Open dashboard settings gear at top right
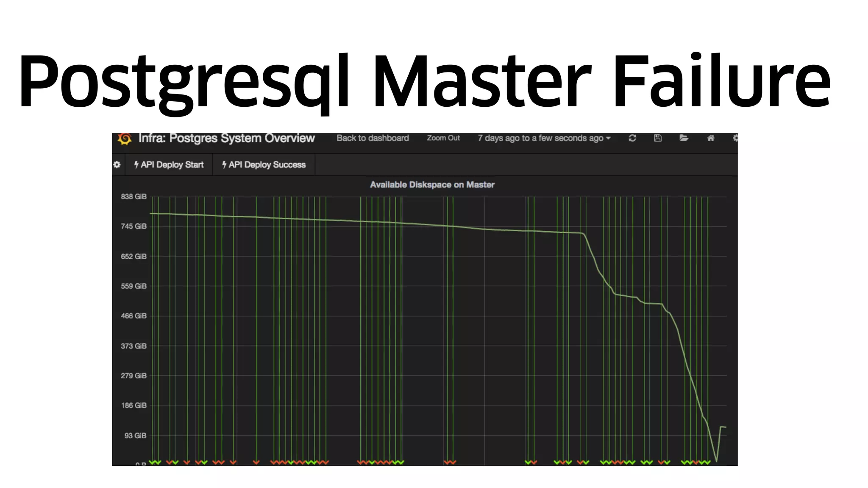The height and width of the screenshot is (488, 868). pos(735,138)
